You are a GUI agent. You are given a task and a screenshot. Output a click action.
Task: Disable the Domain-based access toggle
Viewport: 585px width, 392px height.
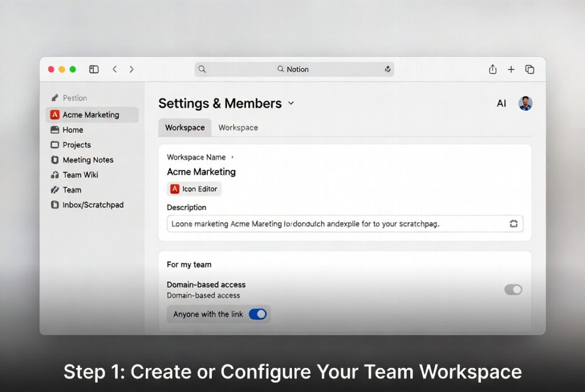tap(512, 289)
